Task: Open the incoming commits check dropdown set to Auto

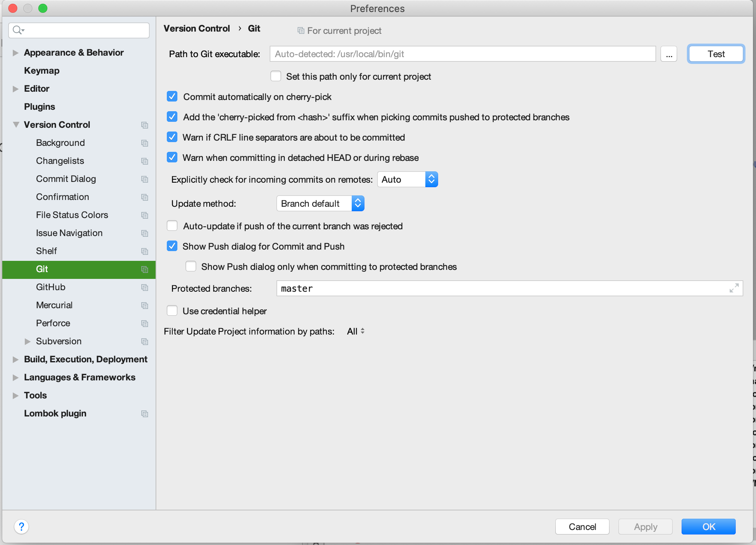Action: pos(407,179)
